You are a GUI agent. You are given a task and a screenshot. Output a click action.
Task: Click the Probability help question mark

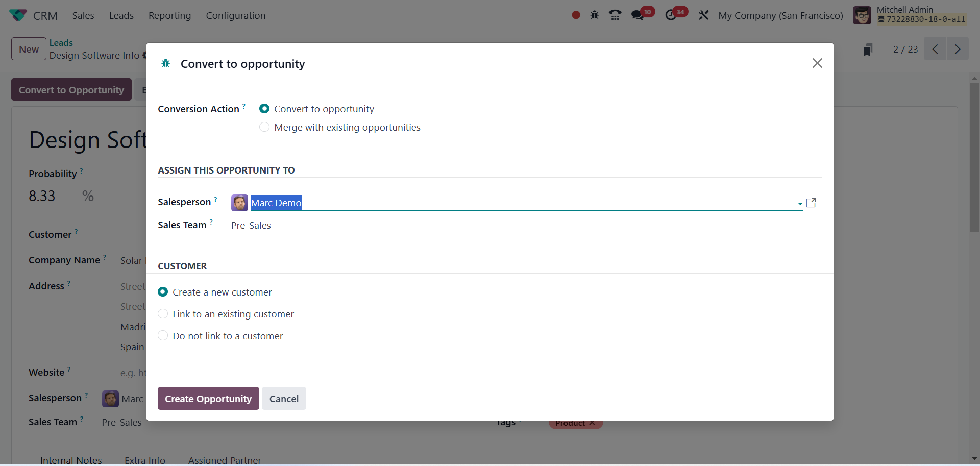(x=82, y=171)
